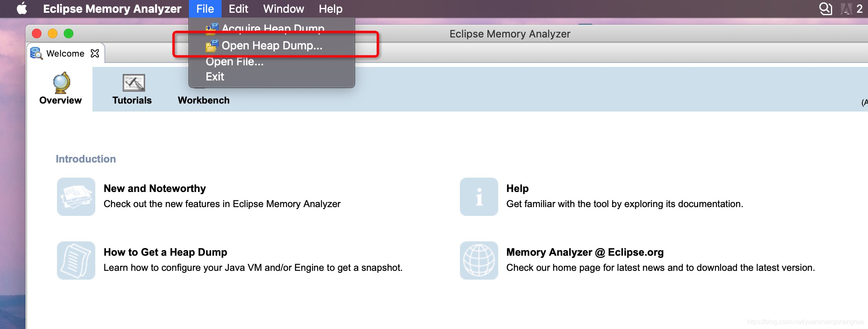868x329 pixels.
Task: Click the New and Noteworthy newspaper icon
Action: click(76, 197)
